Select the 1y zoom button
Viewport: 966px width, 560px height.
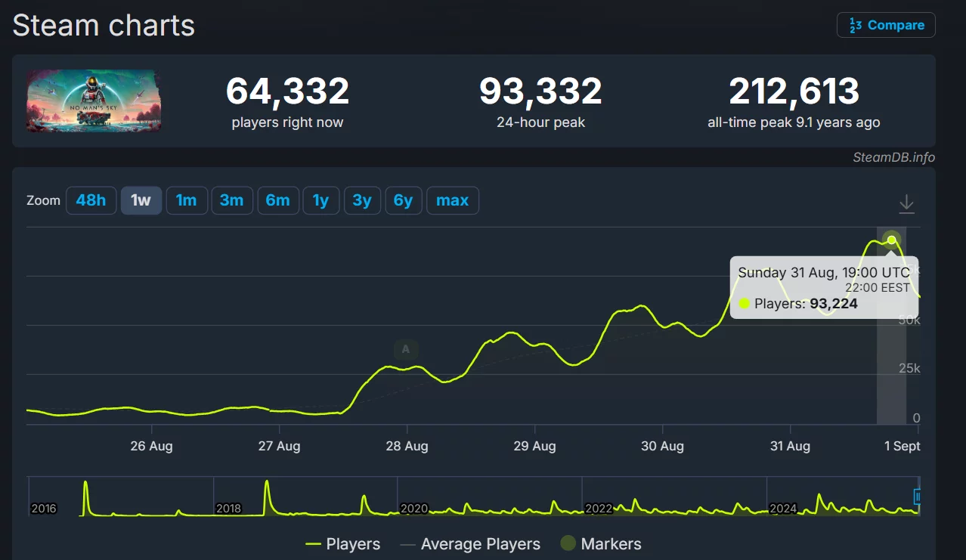tap(320, 200)
